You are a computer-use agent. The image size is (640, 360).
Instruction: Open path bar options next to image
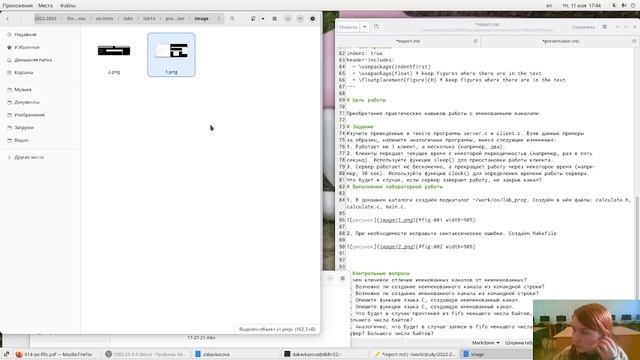click(x=219, y=19)
